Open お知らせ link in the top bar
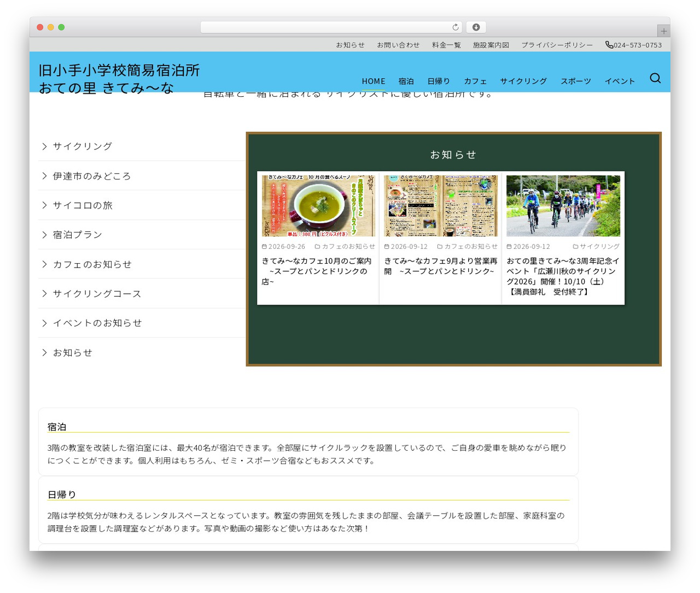 (350, 45)
